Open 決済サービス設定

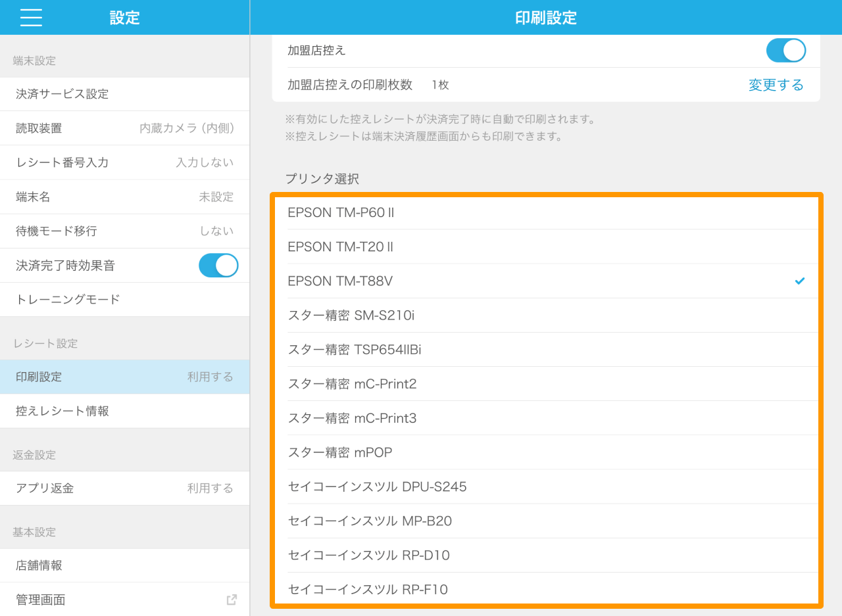coord(125,94)
